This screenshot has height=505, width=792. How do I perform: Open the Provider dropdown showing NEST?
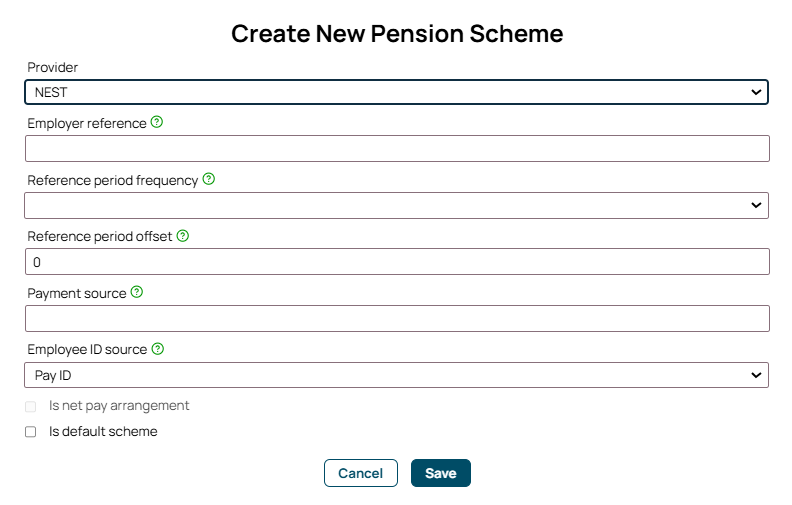coord(397,92)
